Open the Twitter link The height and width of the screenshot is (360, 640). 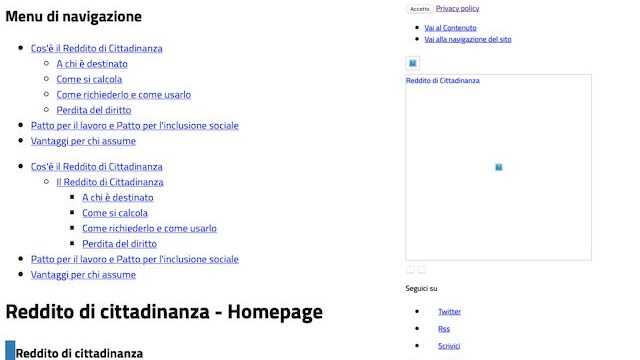click(449, 311)
